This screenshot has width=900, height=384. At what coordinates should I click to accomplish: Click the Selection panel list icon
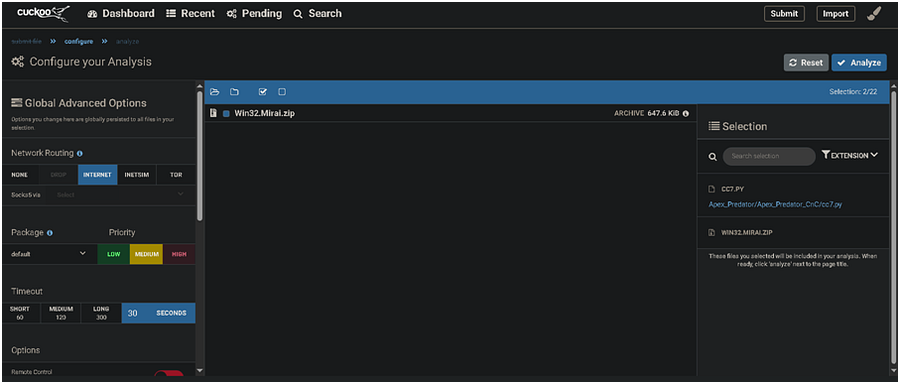(714, 126)
